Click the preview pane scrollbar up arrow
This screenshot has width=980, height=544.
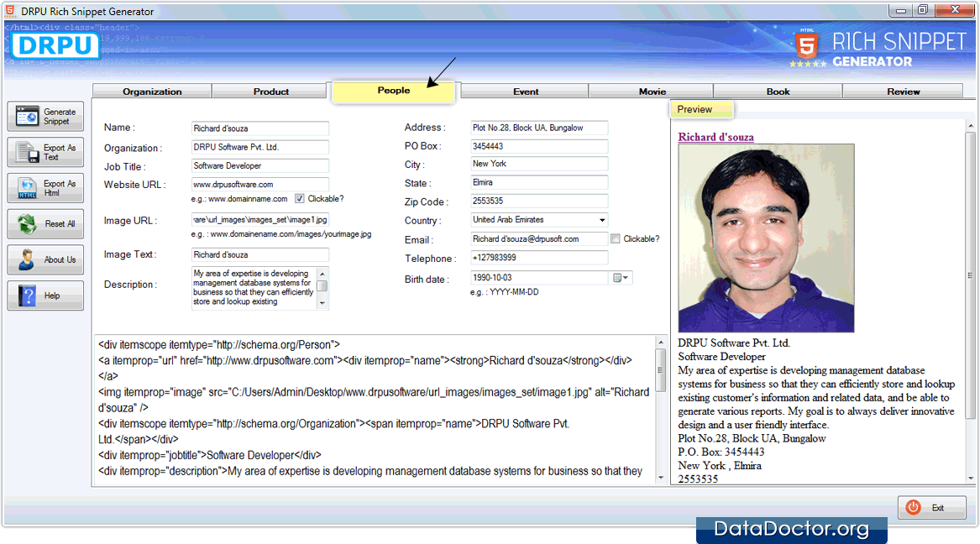pyautogui.click(x=970, y=126)
